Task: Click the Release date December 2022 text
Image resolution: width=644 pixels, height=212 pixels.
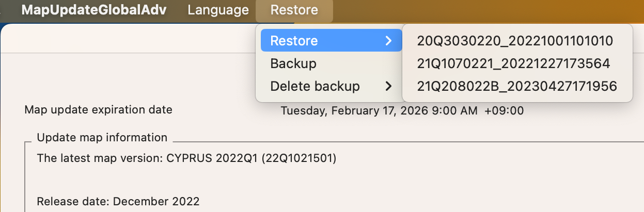Action: coord(118,201)
